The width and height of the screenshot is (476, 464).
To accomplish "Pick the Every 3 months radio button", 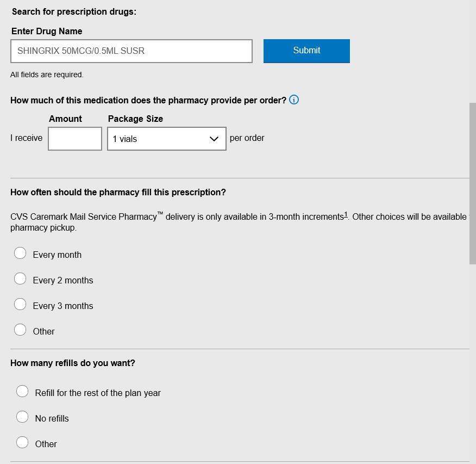I will (20, 304).
